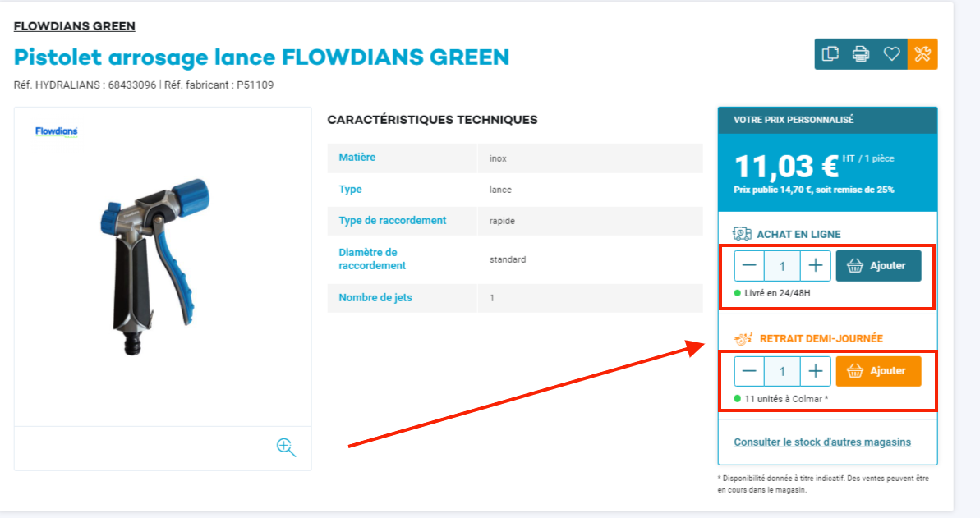Click 'Livré en 24/48H' availability text
Image resolution: width=980 pixels, height=518 pixels.
pyautogui.click(x=777, y=293)
